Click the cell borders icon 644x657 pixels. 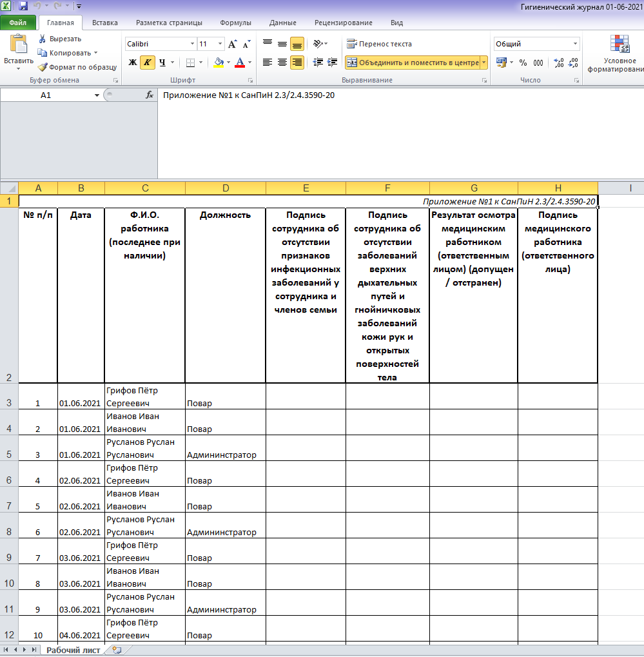[190, 63]
